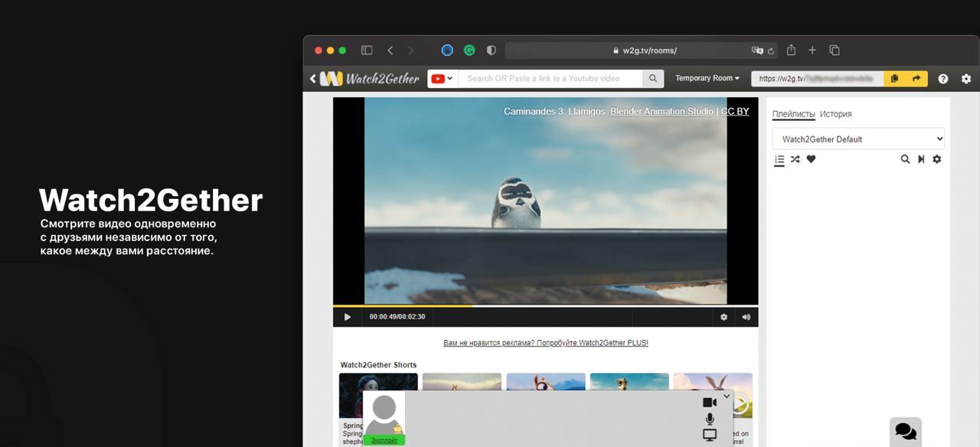Open the Watch2Gether Default playlist dropdown
The image size is (980, 447).
(858, 139)
